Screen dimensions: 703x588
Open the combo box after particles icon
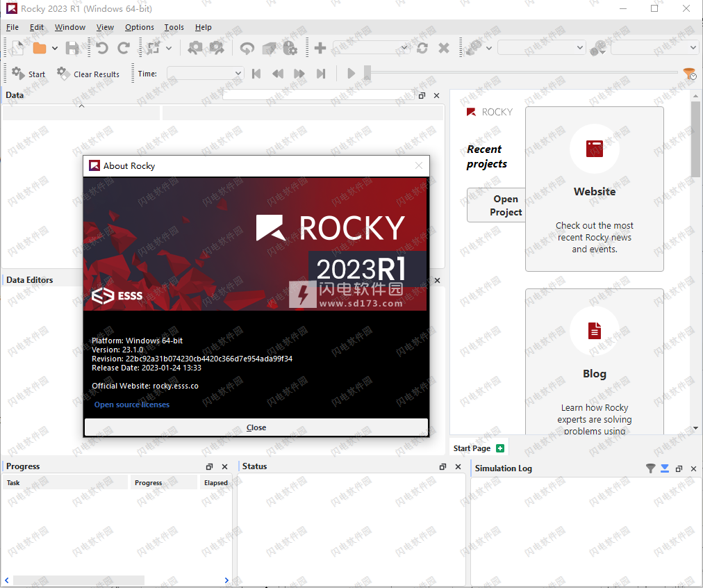pyautogui.click(x=542, y=47)
